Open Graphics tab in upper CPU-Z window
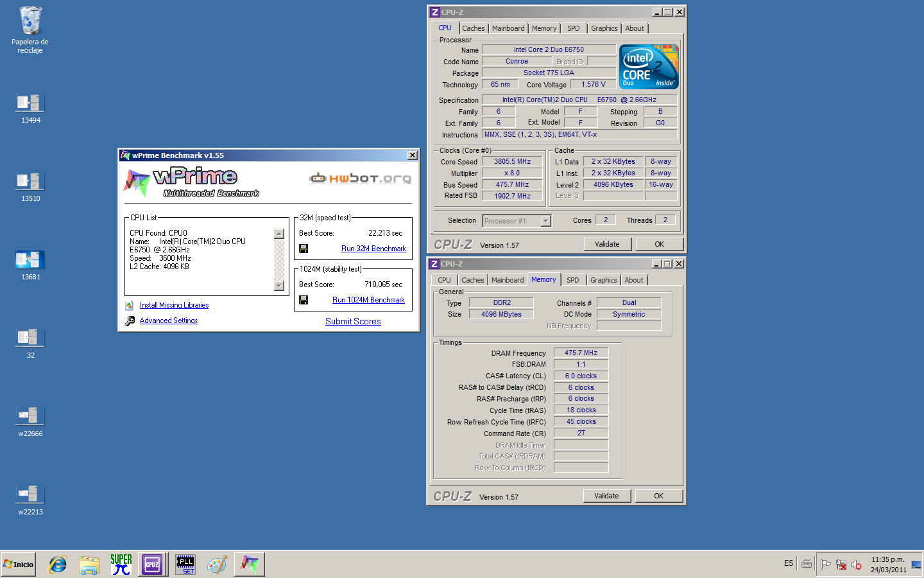924x578 pixels. pyautogui.click(x=604, y=28)
